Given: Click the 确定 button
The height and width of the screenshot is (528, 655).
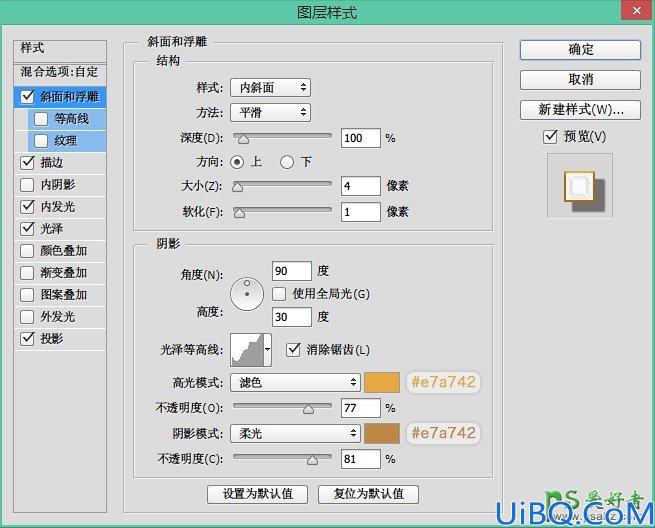Looking at the screenshot, I should pos(580,50).
